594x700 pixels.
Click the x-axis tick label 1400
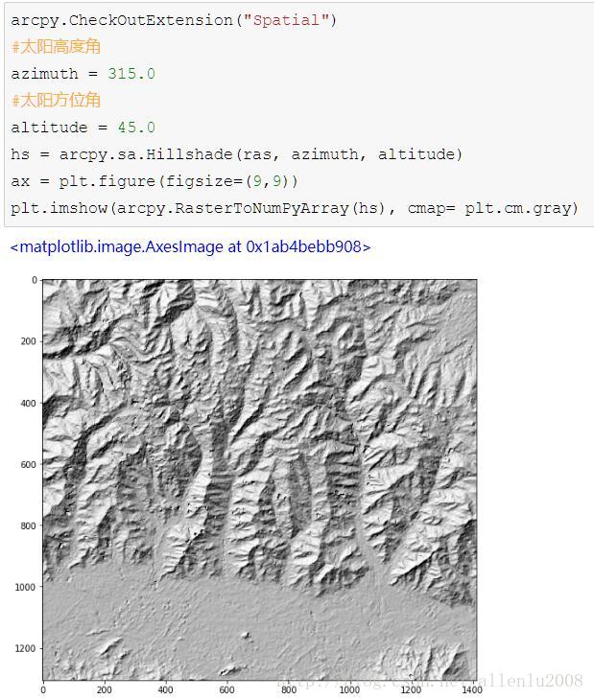point(471,690)
